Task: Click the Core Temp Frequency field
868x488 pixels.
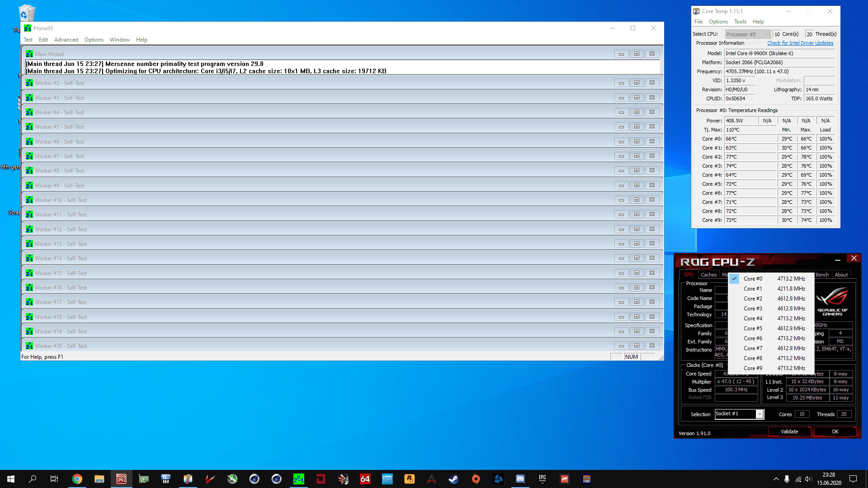Action: pos(779,71)
